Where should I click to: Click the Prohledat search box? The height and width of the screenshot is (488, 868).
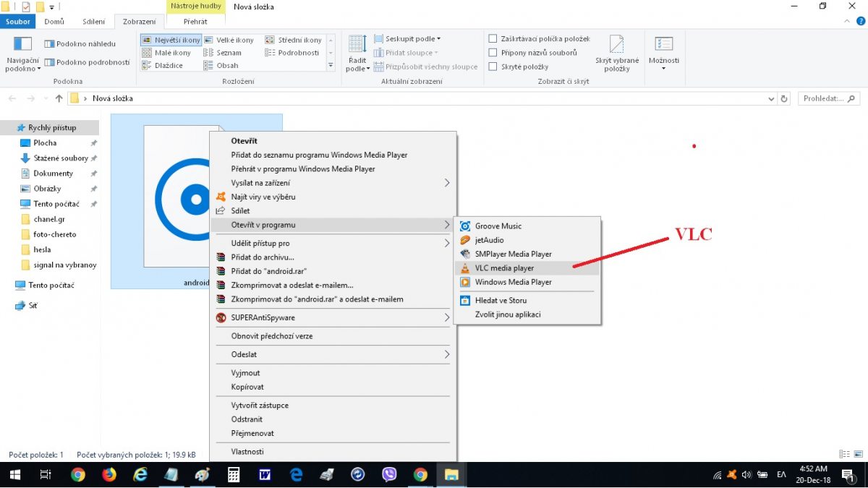[x=830, y=98]
